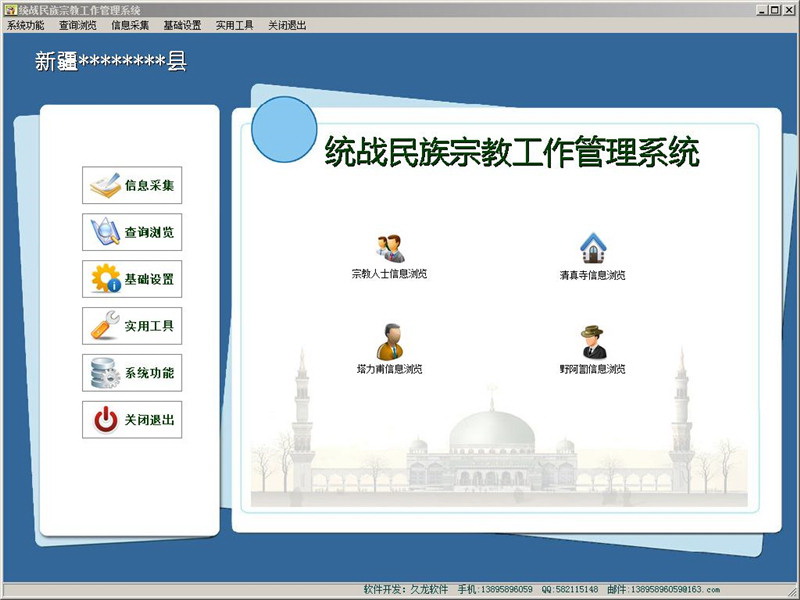Open the hat man icon above 野阿訇信息浏览
This screenshot has height=600, width=800.
point(593,342)
